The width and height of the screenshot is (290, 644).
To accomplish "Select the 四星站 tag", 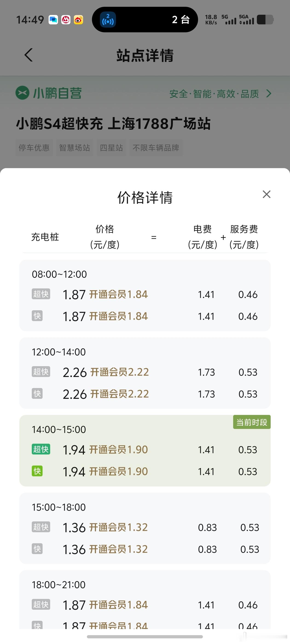I will (x=111, y=147).
